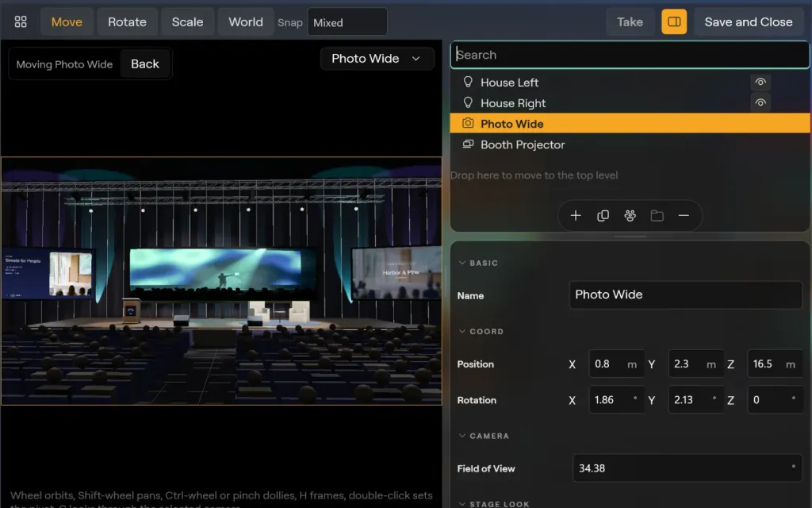Collapse the COORD section

point(481,331)
